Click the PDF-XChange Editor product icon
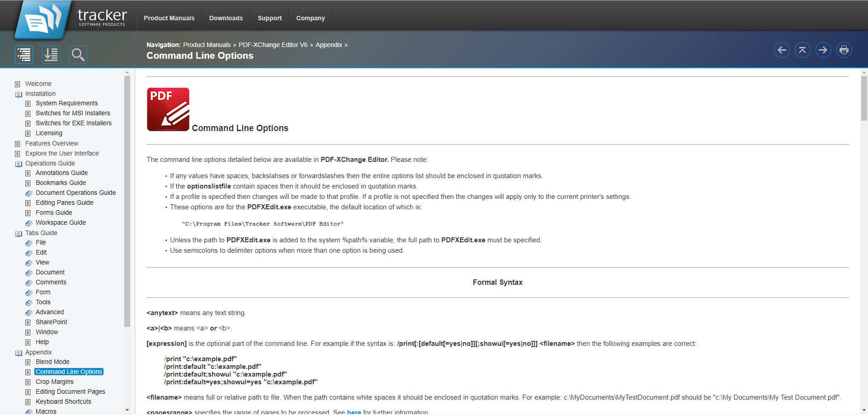868x415 pixels. [168, 109]
